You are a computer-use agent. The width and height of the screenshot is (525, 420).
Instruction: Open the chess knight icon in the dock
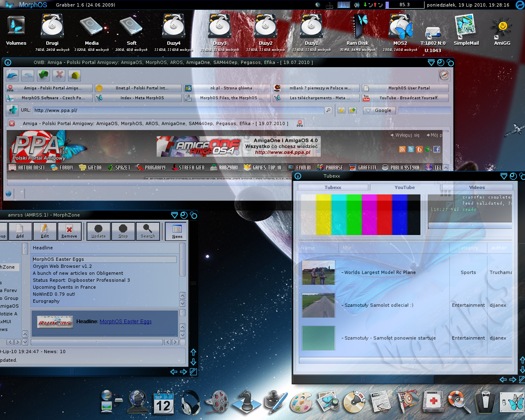(246, 402)
